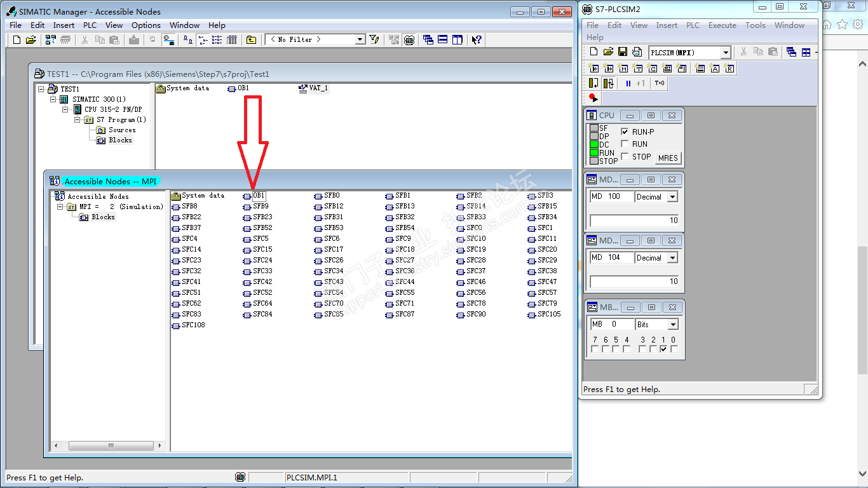Insert a Counter view in PLCSIM
Screen dimensions: 868x488
point(653,68)
